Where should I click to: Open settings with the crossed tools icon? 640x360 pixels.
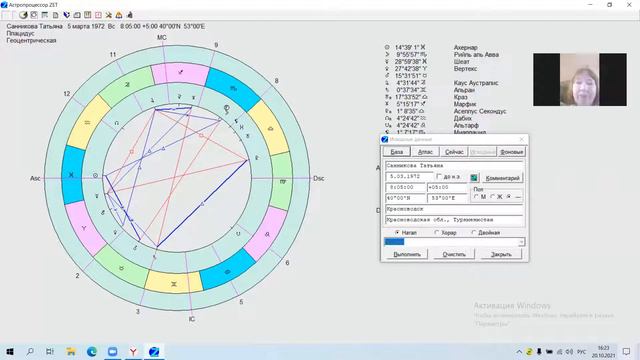click(x=109, y=15)
